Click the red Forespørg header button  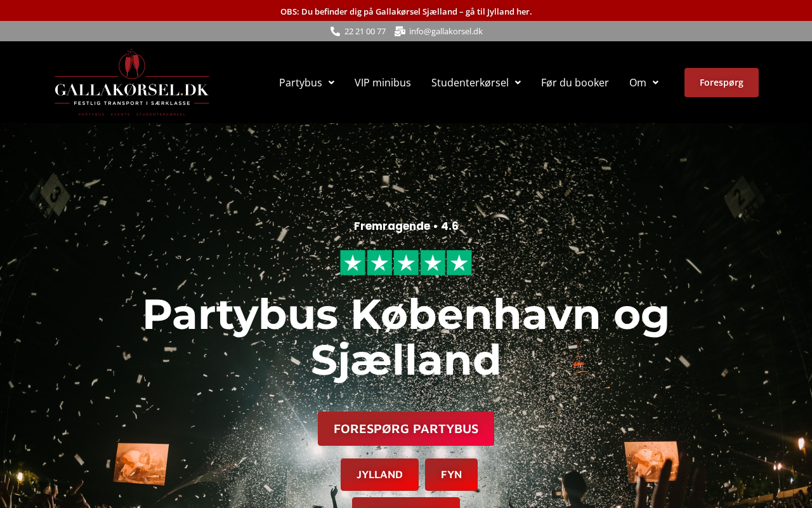tap(721, 83)
